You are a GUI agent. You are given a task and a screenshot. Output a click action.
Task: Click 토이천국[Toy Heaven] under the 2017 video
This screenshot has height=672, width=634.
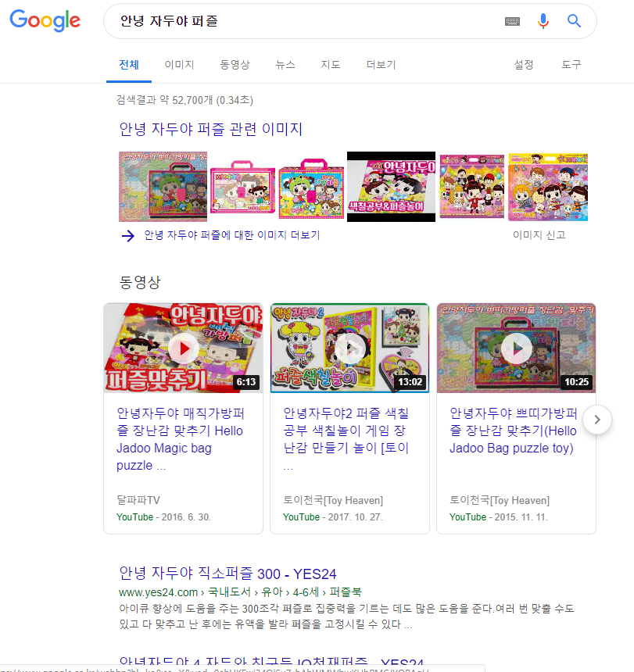[333, 500]
